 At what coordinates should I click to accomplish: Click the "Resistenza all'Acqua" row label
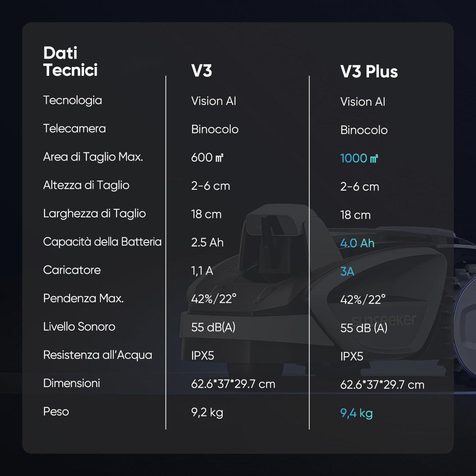tap(98, 355)
